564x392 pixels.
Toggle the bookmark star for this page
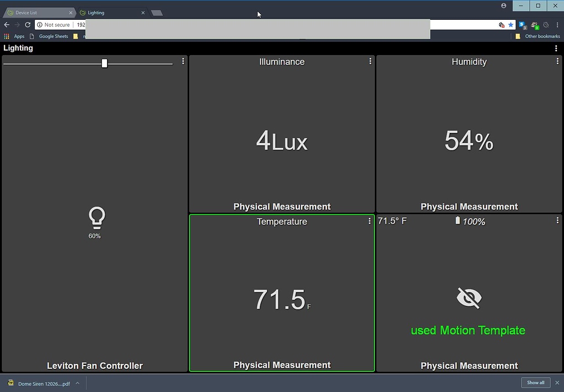[x=511, y=24]
